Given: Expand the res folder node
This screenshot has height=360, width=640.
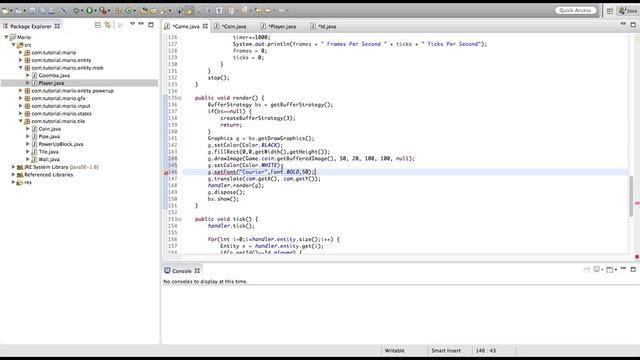Looking at the screenshot, I should [13, 182].
